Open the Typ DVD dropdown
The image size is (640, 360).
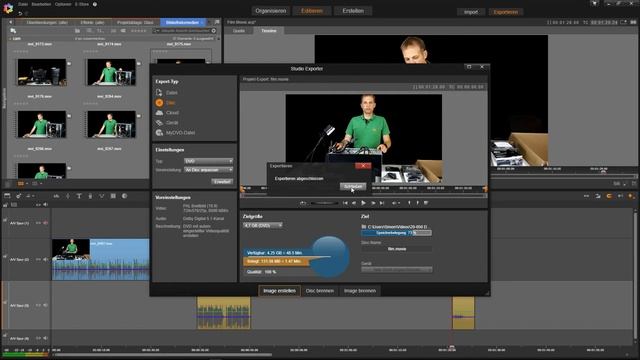[x=208, y=161]
